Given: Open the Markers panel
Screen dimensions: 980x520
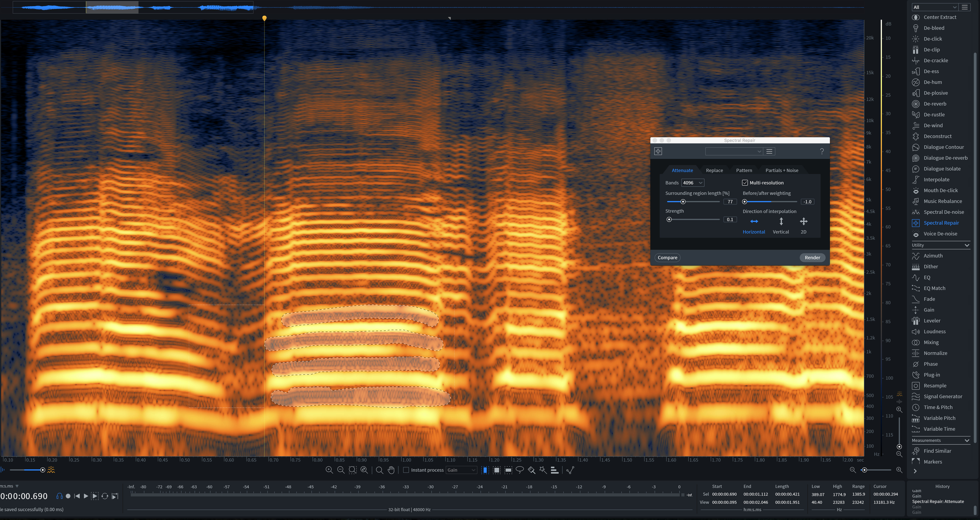Looking at the screenshot, I should click(x=932, y=462).
